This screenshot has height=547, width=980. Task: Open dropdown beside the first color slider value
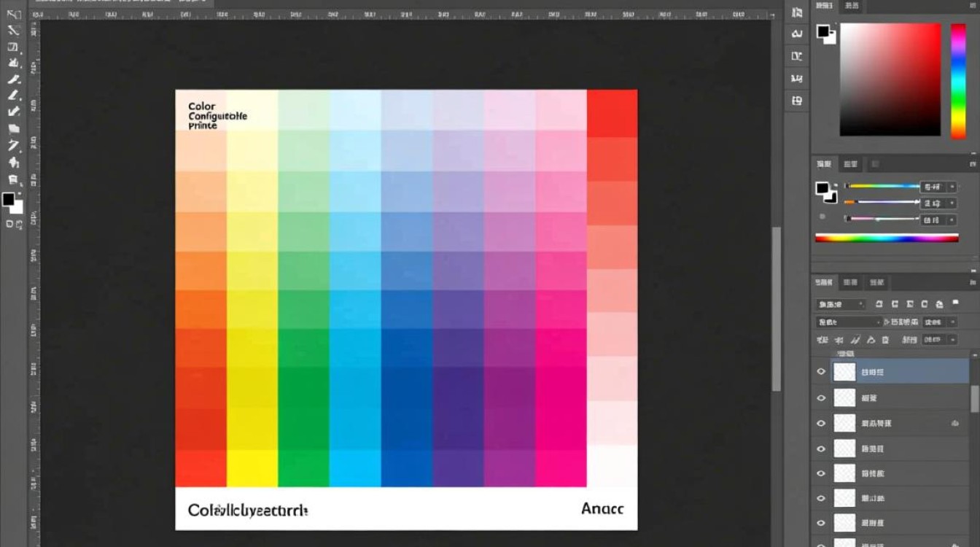[x=951, y=187]
